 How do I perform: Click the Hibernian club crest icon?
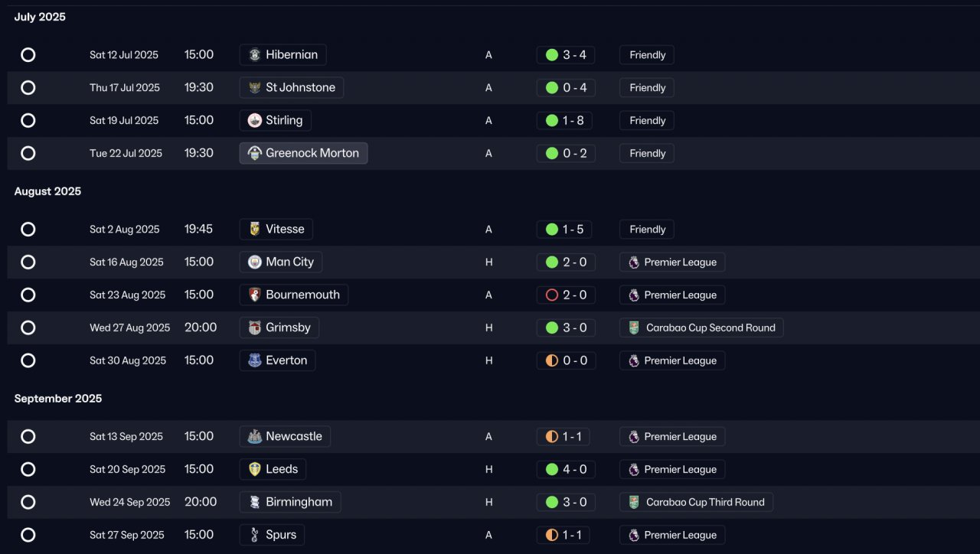tap(255, 55)
